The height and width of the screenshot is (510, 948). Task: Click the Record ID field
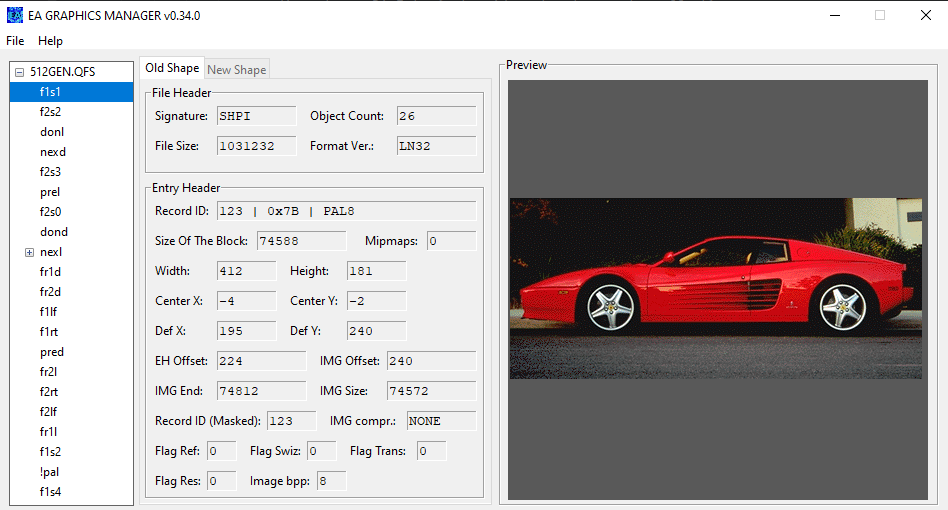346,211
